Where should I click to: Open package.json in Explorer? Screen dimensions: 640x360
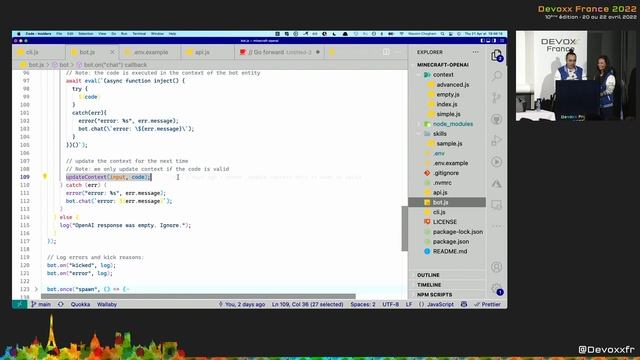pos(451,241)
